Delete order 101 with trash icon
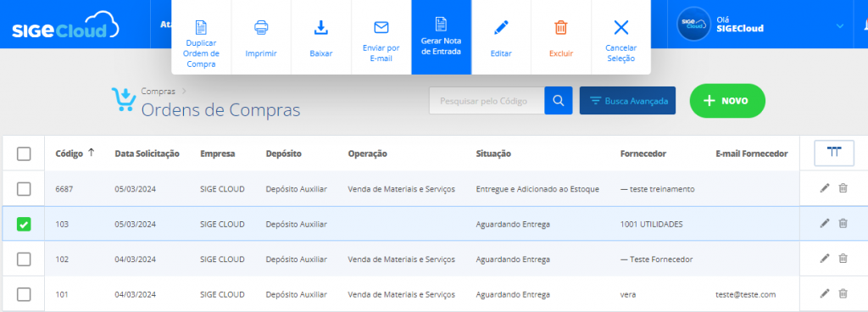Screen dimensions: 868x312 843,293
